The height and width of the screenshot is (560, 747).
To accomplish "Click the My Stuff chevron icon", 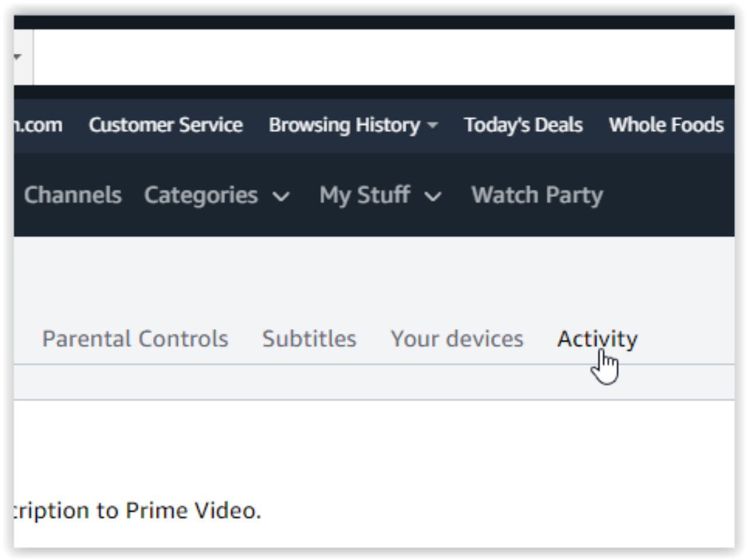I will pos(433,197).
